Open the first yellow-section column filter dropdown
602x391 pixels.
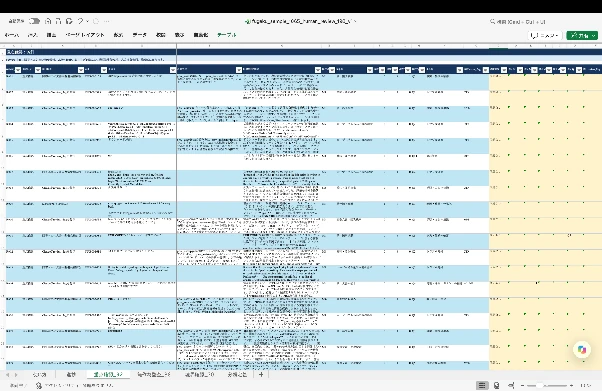pyautogui.click(x=504, y=70)
